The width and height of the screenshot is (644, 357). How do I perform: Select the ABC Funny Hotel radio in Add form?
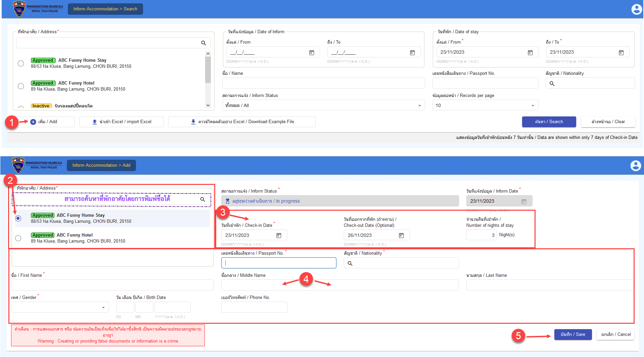pyautogui.click(x=18, y=238)
